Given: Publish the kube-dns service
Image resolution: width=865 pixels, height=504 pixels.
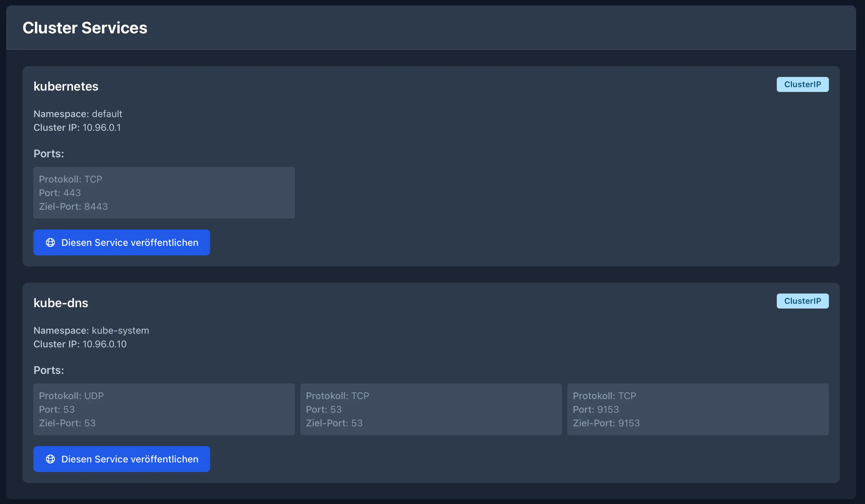Looking at the screenshot, I should 122,459.
